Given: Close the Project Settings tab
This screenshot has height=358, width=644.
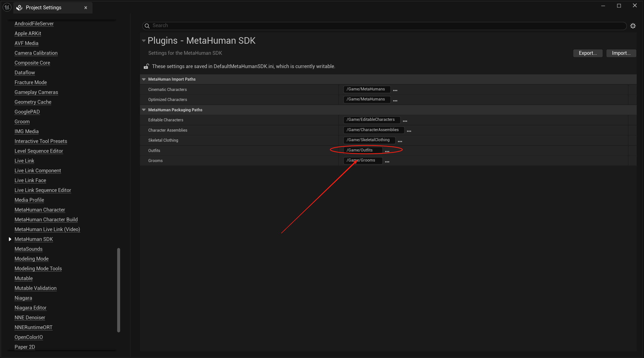Looking at the screenshot, I should 86,8.
